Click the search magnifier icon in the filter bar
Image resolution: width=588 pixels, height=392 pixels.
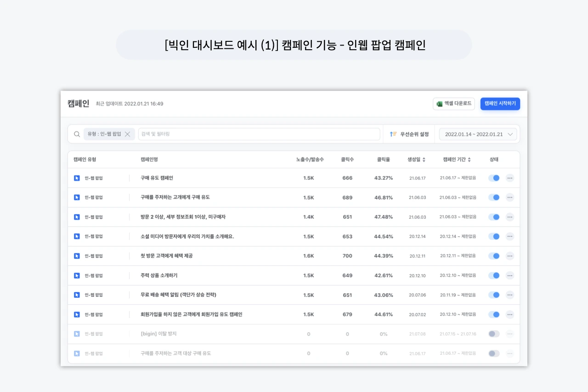click(x=76, y=134)
